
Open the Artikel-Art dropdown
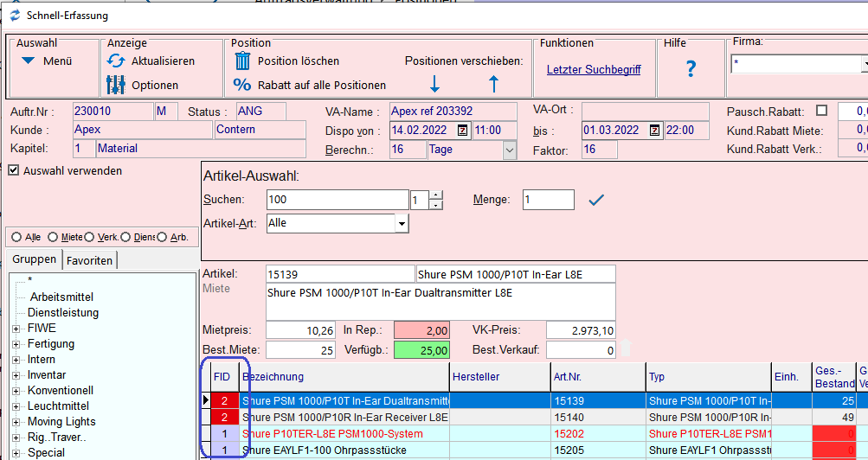pyautogui.click(x=402, y=224)
